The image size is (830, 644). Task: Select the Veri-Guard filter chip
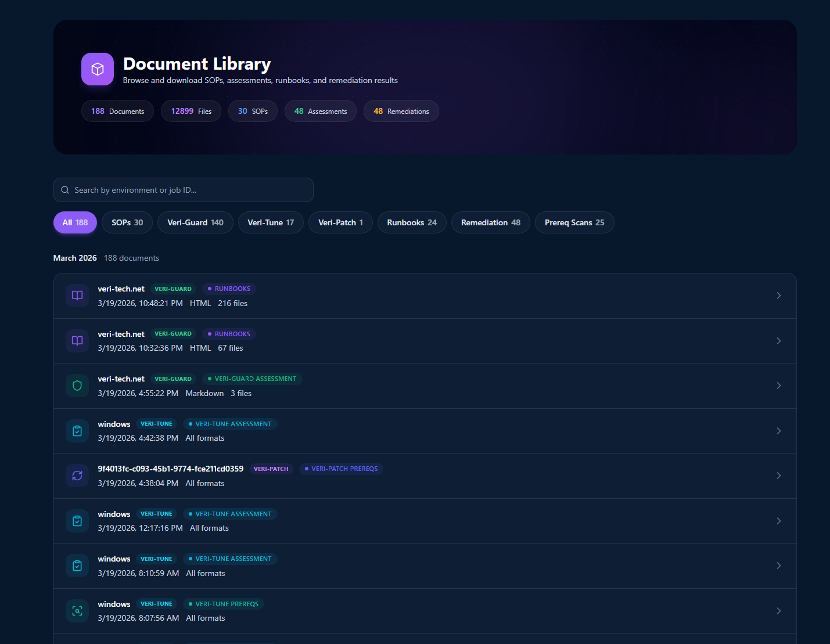pos(195,222)
